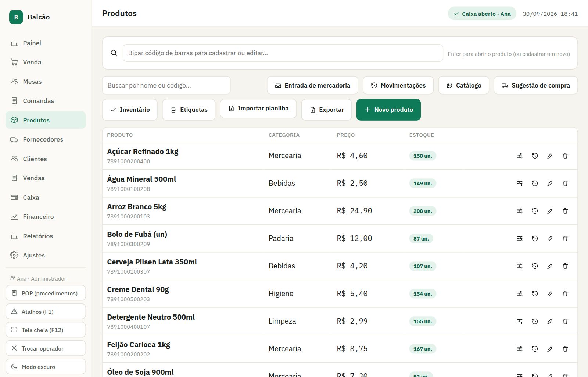
Task: Edit Detergente Neutro 500ml pencil icon
Action: tap(550, 321)
